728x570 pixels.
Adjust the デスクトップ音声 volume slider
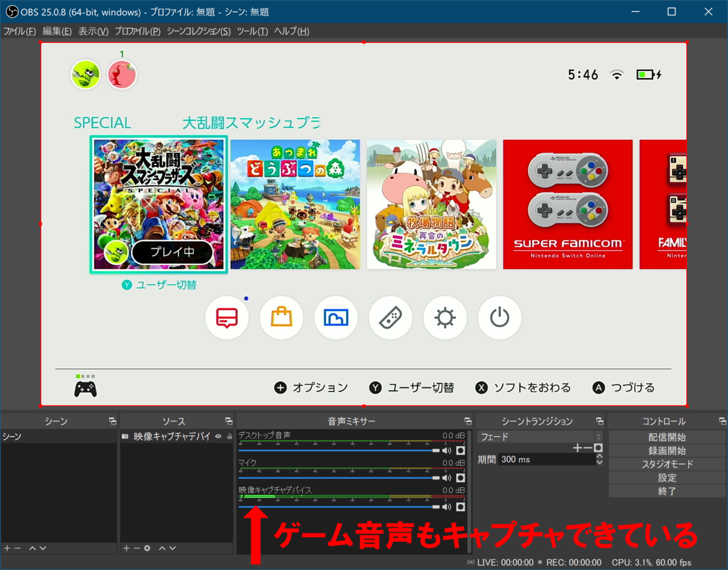coord(339,450)
